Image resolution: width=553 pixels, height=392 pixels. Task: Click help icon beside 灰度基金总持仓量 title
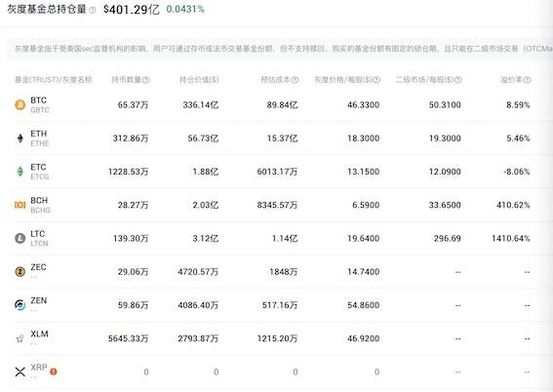pos(93,10)
